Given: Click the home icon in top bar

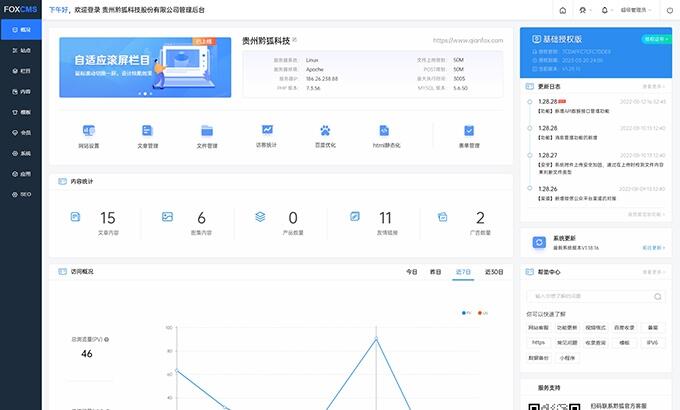Looking at the screenshot, I should (x=563, y=10).
